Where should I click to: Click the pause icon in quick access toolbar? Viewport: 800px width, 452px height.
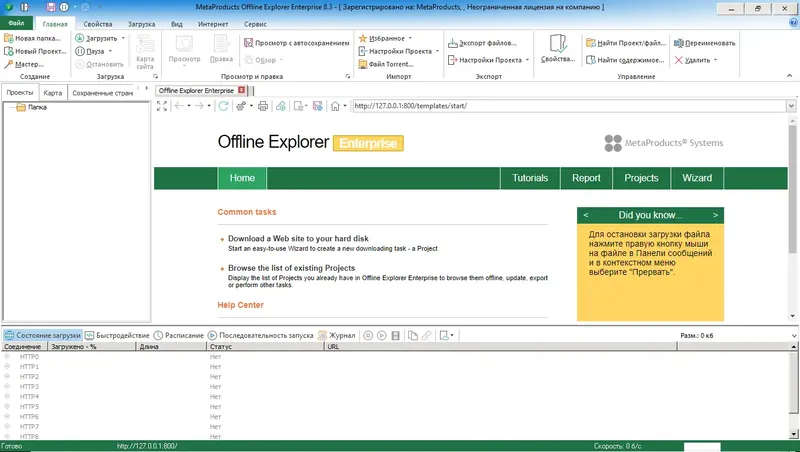pyautogui.click(x=64, y=7)
